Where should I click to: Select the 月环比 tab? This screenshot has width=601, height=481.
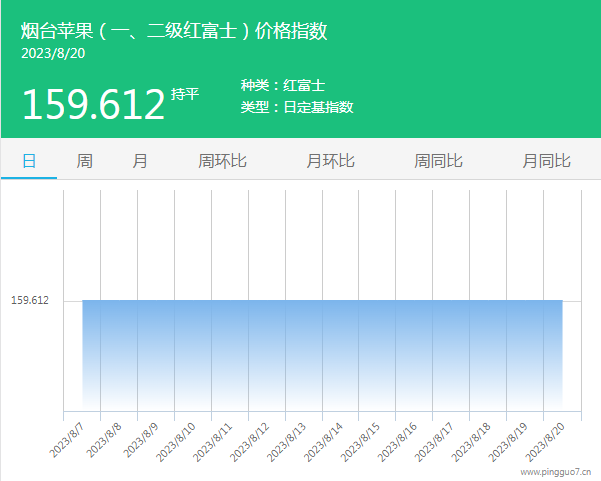point(330,161)
